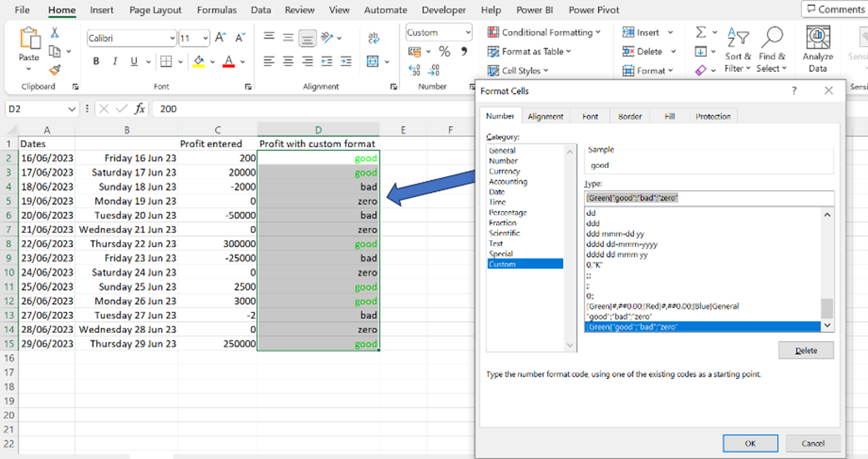
Task: Click the Borders icon
Action: pyautogui.click(x=165, y=62)
